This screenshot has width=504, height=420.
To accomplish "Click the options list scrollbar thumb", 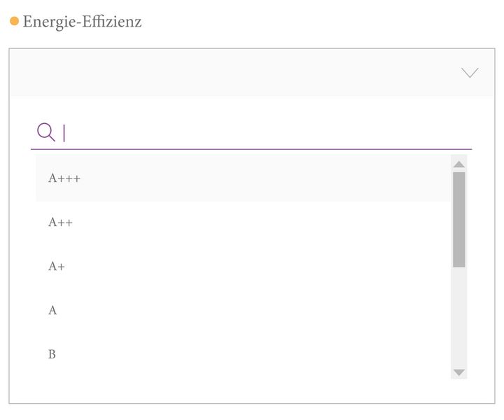I will tap(459, 219).
